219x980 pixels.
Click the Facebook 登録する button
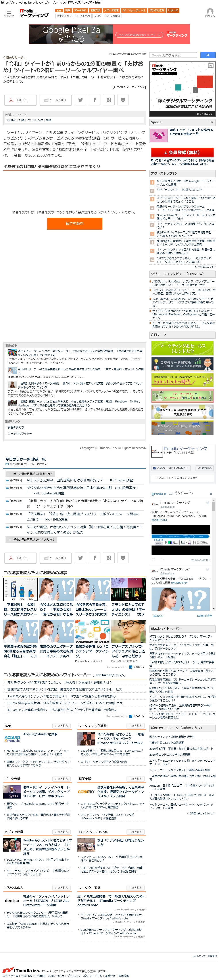(x=205, y=468)
